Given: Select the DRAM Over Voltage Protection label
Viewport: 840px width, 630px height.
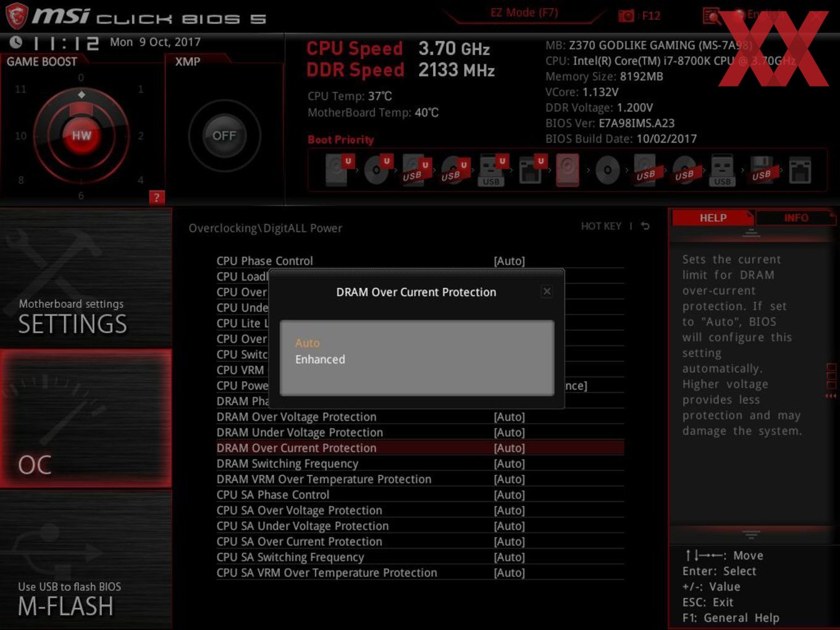Looking at the screenshot, I should (x=296, y=417).
